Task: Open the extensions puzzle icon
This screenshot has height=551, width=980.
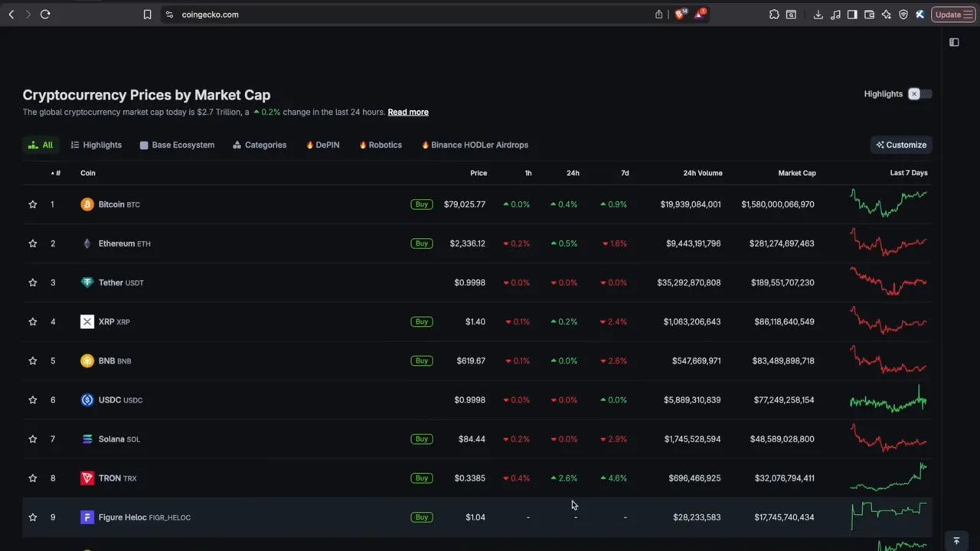Action: coord(774,15)
